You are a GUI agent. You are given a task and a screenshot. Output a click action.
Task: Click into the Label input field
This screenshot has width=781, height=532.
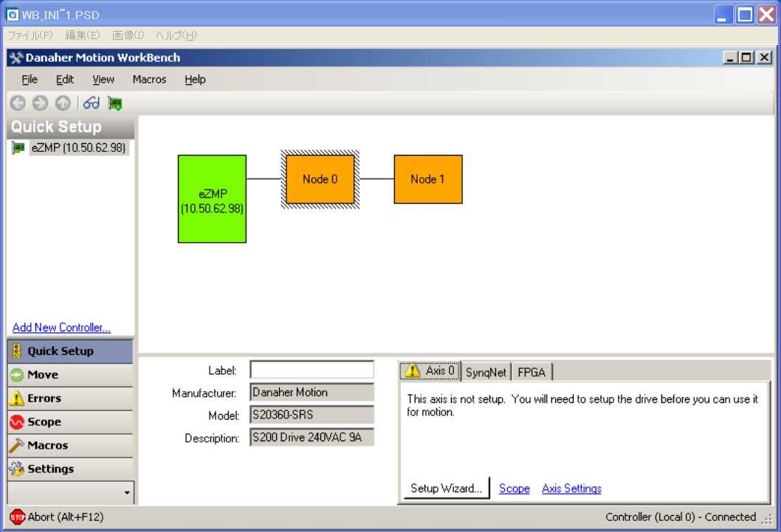tap(312, 370)
